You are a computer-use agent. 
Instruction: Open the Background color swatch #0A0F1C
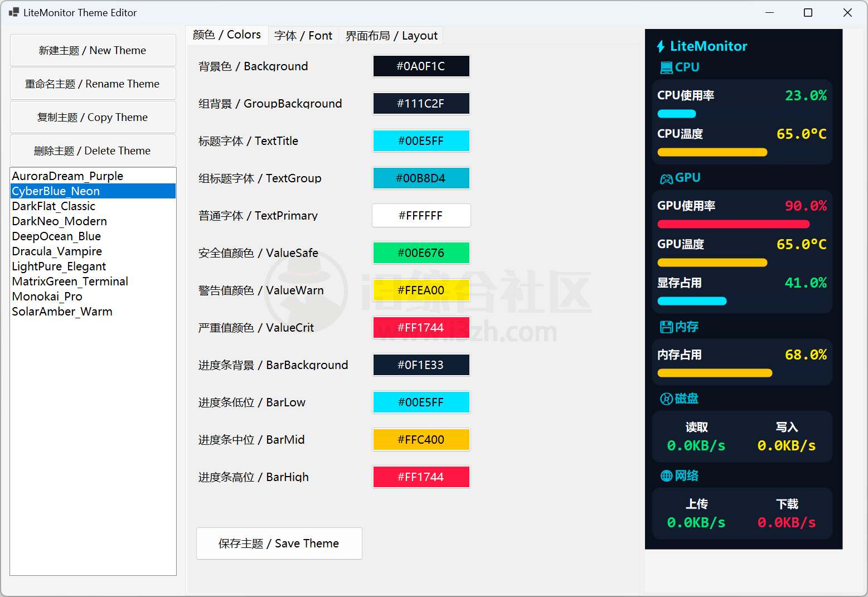[421, 66]
